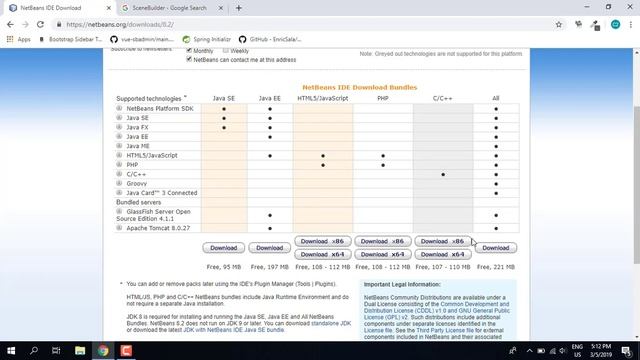
Task: Click the browser forward arrow
Action: tap(25, 24)
